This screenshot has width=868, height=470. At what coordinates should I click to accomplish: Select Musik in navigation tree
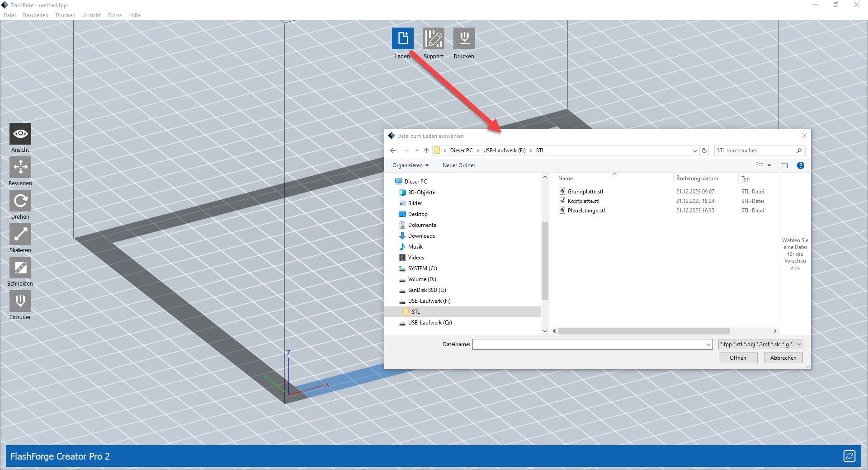[x=415, y=247]
